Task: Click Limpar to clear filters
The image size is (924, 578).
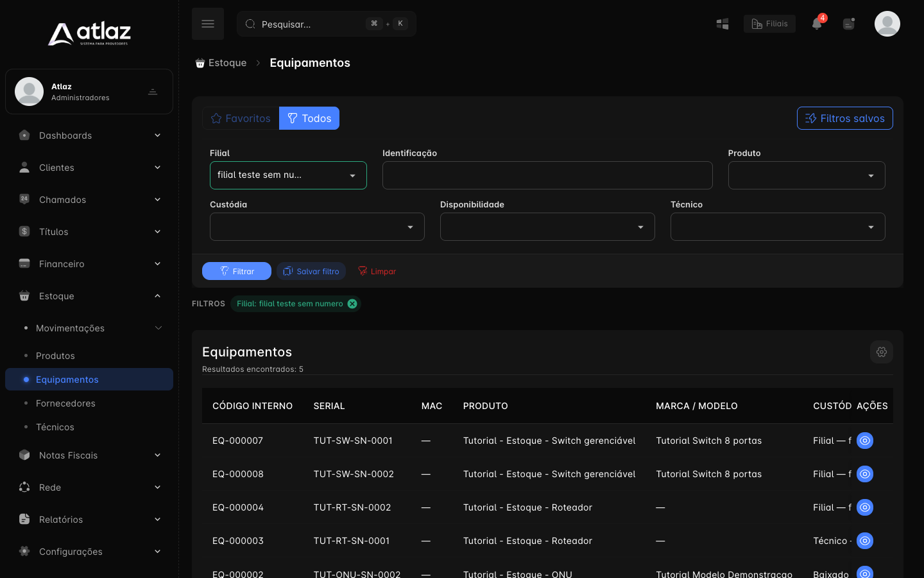Action: 377,271
